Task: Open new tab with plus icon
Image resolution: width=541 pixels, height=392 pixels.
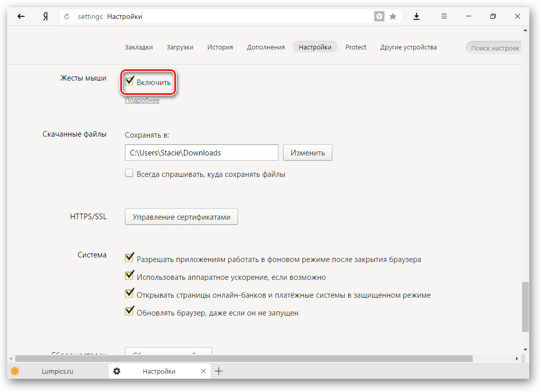Action: [x=219, y=371]
